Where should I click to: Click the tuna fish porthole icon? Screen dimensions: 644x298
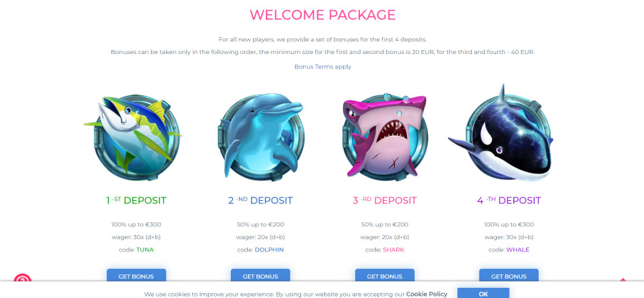134,137
